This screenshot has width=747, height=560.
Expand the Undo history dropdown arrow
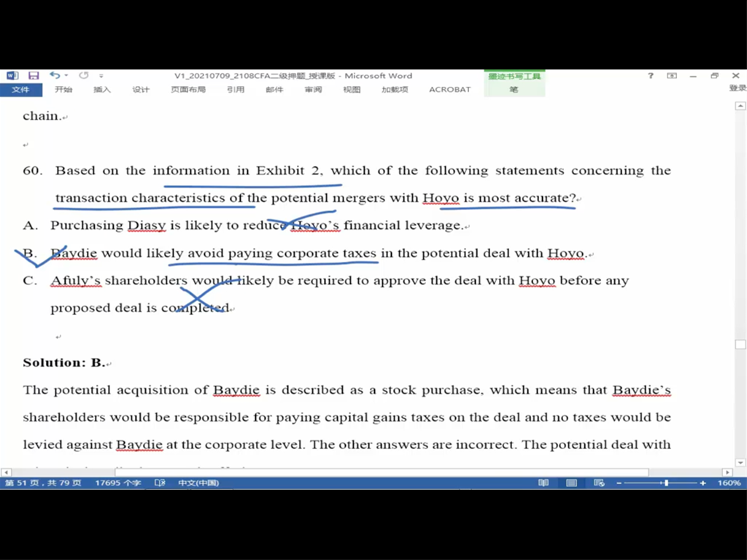[x=66, y=76]
